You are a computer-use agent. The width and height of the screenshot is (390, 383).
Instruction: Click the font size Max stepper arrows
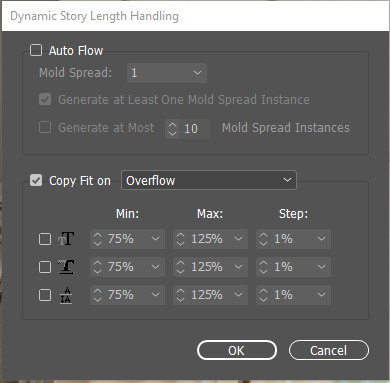pos(180,239)
